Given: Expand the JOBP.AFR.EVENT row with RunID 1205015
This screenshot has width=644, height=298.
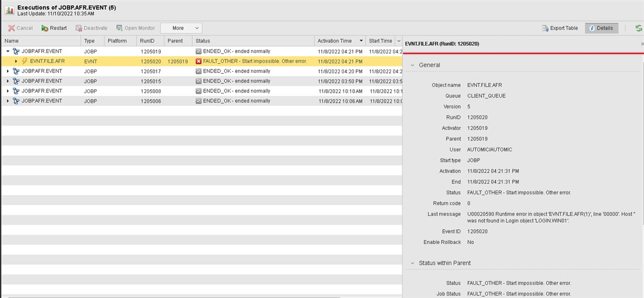Looking at the screenshot, I should 8,81.
